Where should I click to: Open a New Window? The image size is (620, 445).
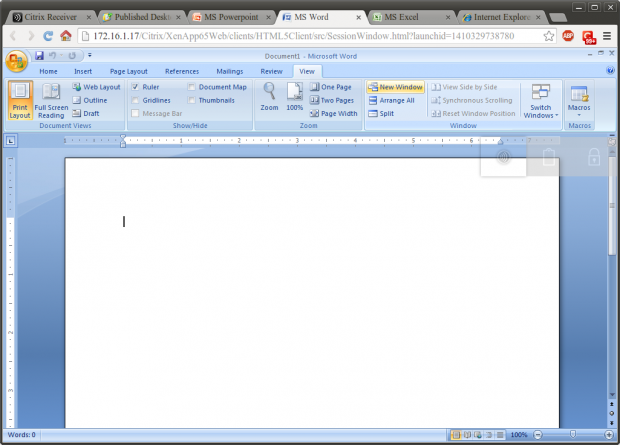pyautogui.click(x=395, y=87)
